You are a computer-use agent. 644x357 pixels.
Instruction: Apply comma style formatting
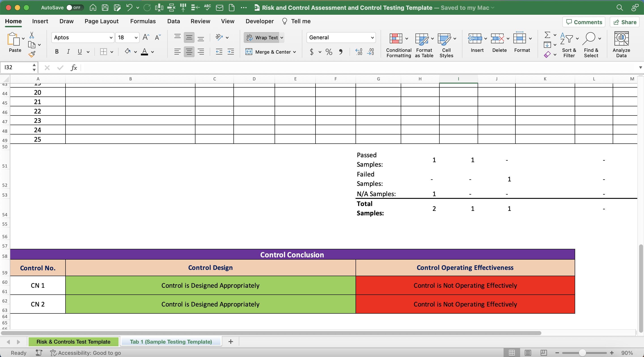(x=341, y=52)
